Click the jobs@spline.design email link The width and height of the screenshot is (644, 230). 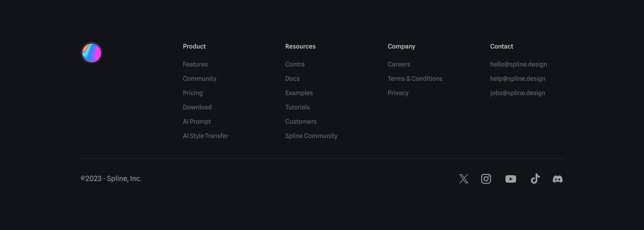pyautogui.click(x=518, y=93)
